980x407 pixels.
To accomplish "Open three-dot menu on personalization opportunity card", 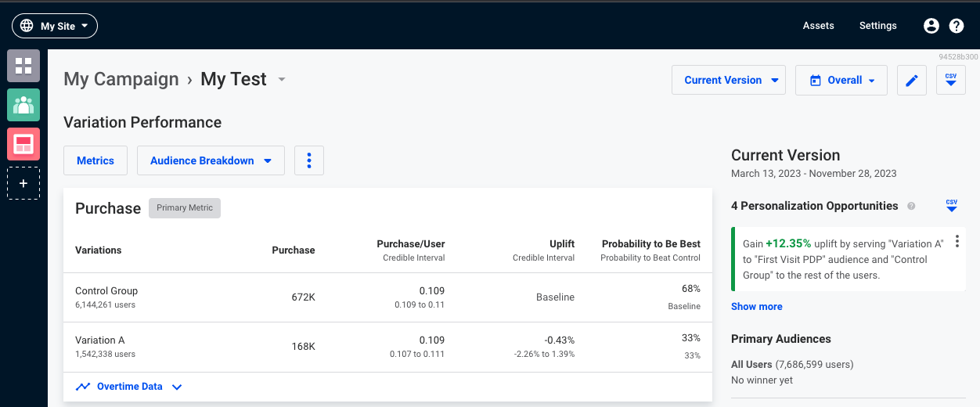I will tap(957, 242).
